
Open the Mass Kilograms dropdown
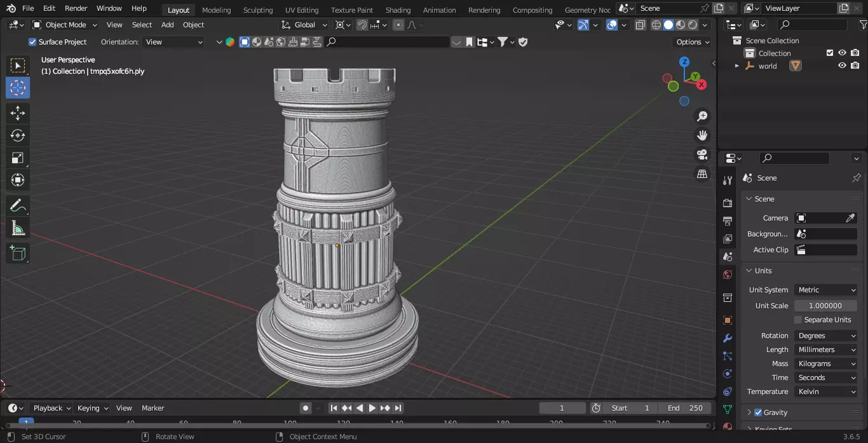click(825, 364)
